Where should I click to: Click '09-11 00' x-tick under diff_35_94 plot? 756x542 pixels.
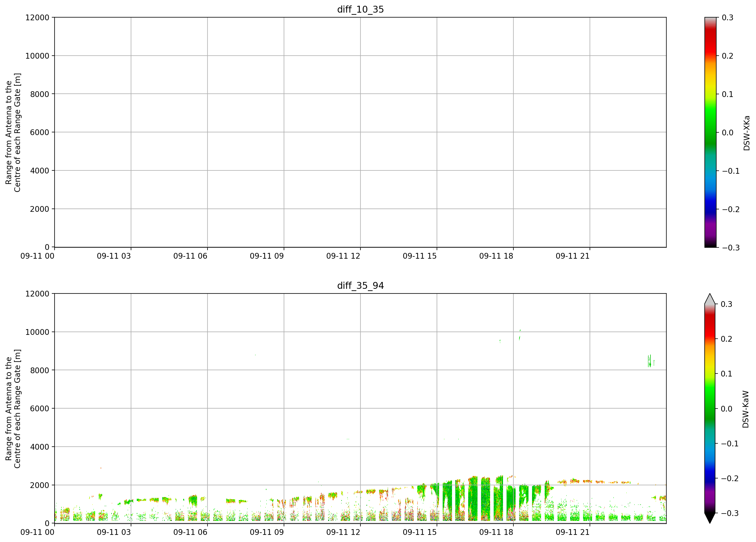pyautogui.click(x=37, y=532)
